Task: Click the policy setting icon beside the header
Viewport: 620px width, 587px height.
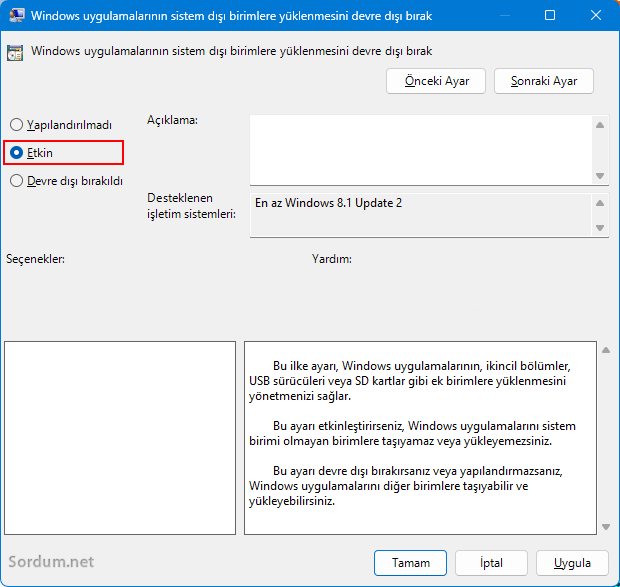Action: 16,51
